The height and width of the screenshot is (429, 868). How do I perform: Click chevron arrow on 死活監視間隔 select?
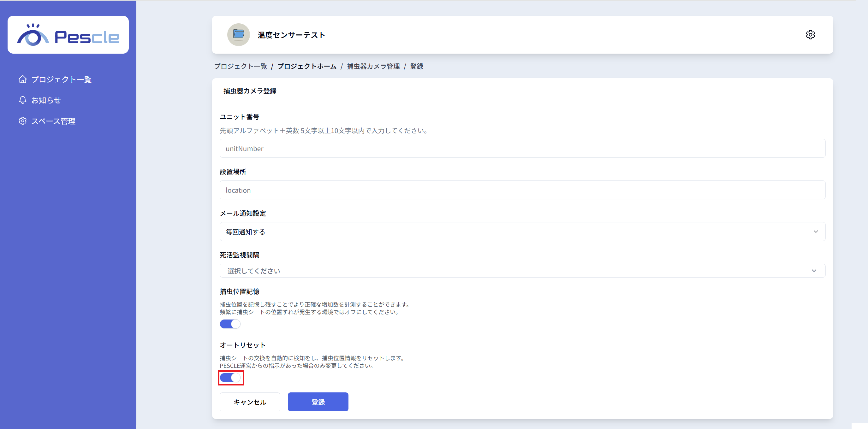pos(814,271)
